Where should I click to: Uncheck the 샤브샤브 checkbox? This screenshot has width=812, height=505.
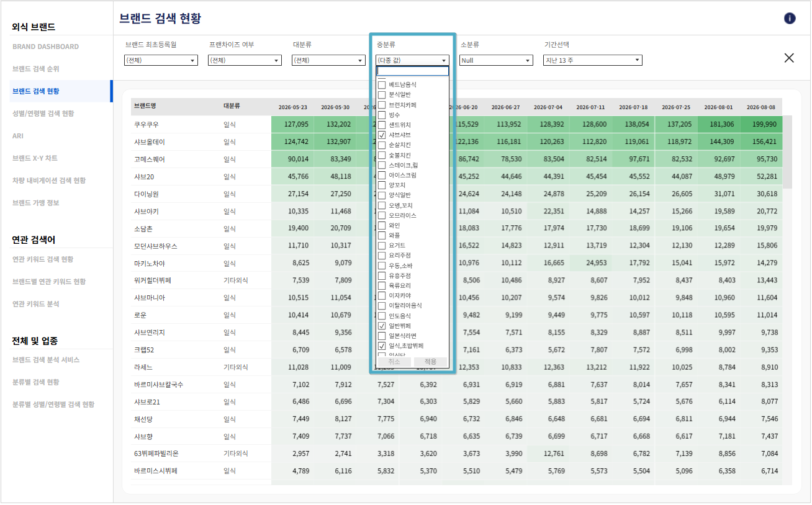point(382,135)
